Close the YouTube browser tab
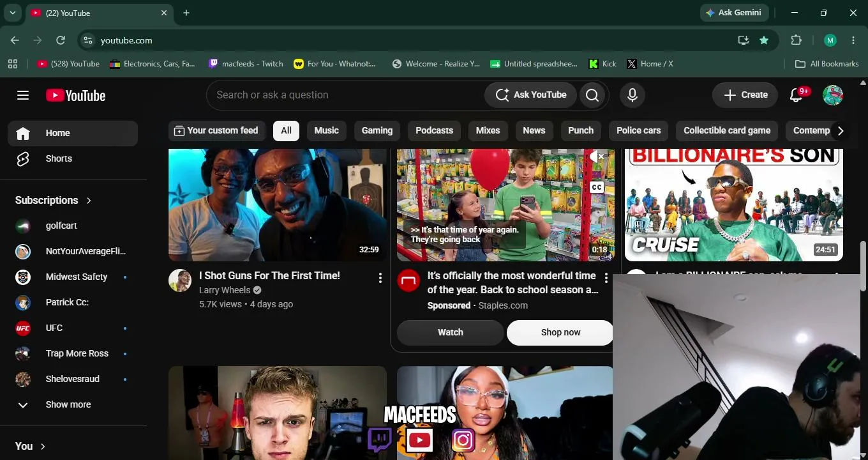 [x=164, y=13]
